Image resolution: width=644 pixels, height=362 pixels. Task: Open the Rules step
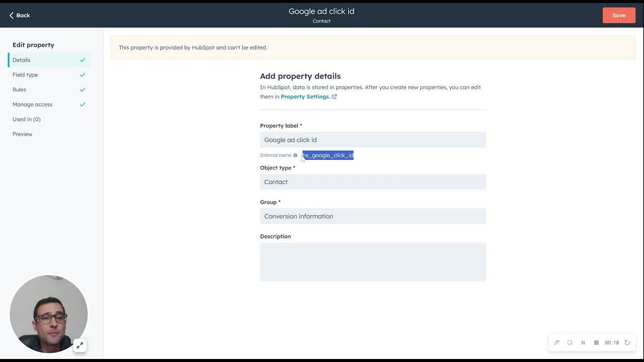point(19,89)
